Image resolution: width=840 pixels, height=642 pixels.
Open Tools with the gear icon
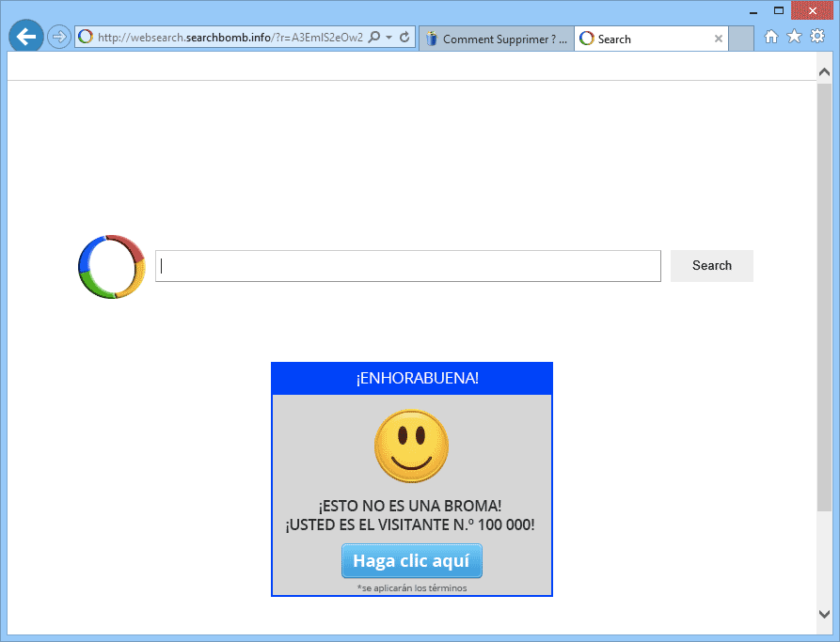coord(817,36)
